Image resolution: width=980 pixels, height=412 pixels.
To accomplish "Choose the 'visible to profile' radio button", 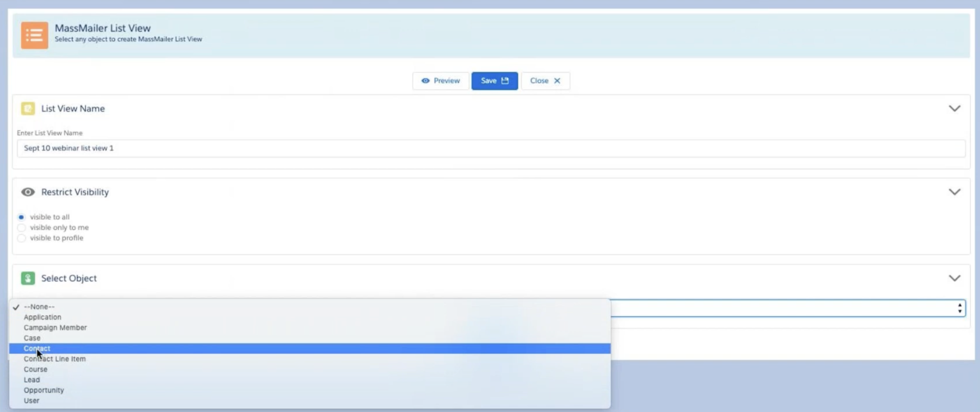I will pos(21,238).
